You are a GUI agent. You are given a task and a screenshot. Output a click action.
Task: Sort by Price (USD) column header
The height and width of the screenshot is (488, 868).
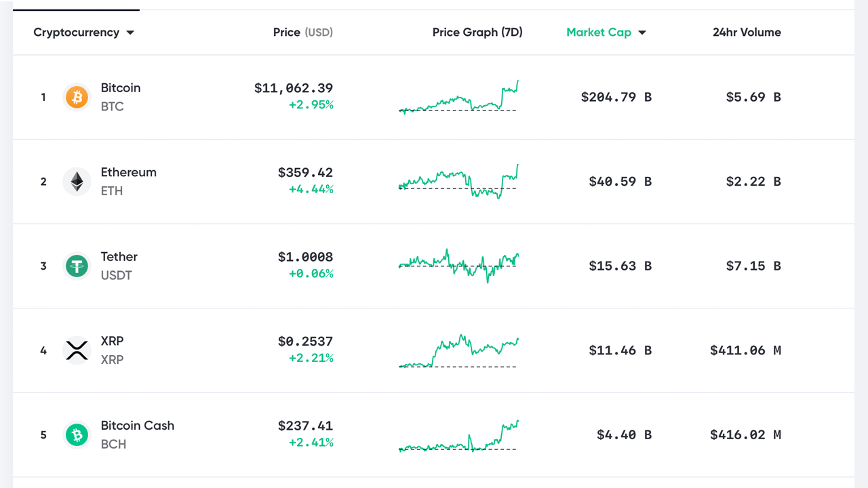click(x=302, y=33)
